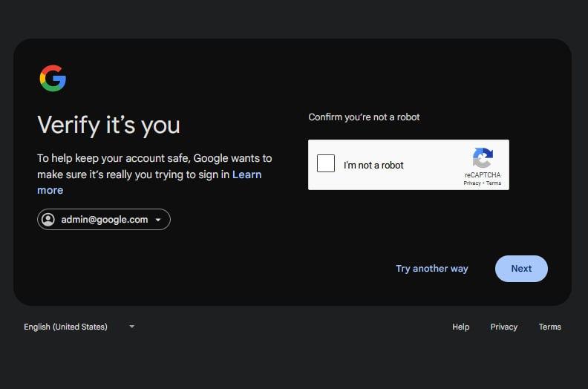Open the Help footer link

click(x=460, y=327)
